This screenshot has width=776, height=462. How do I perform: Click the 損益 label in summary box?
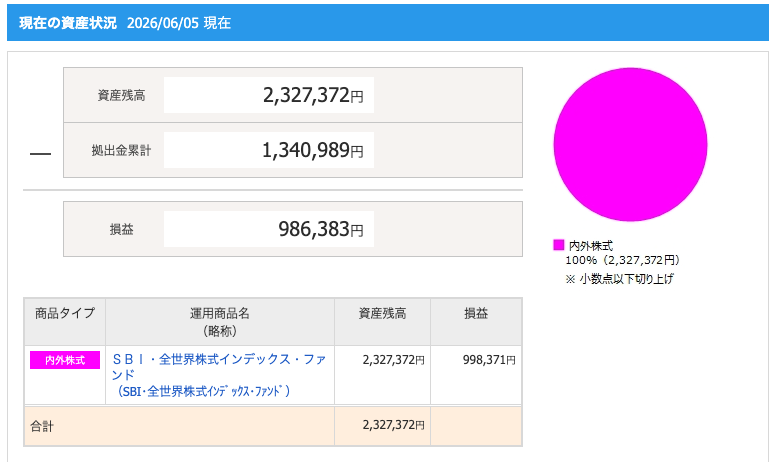click(121, 230)
